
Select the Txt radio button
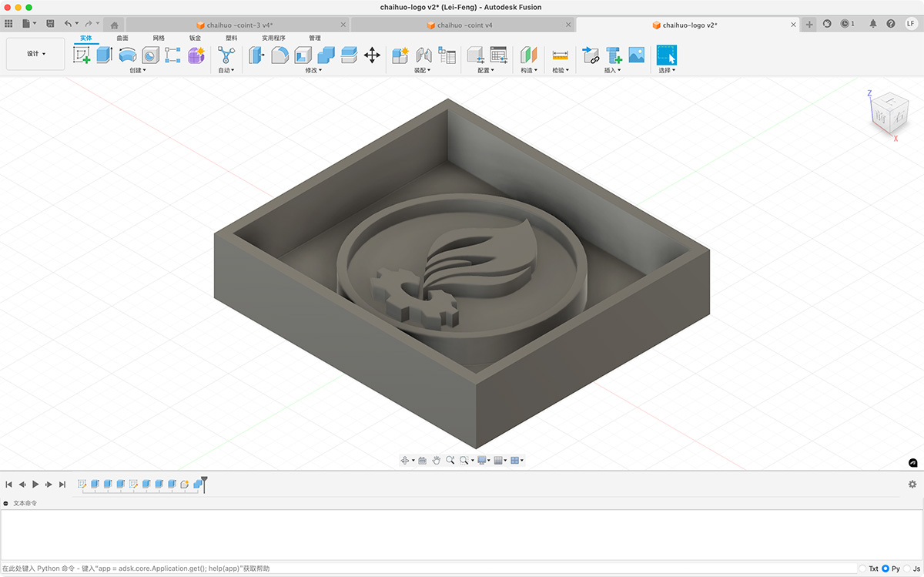click(862, 569)
